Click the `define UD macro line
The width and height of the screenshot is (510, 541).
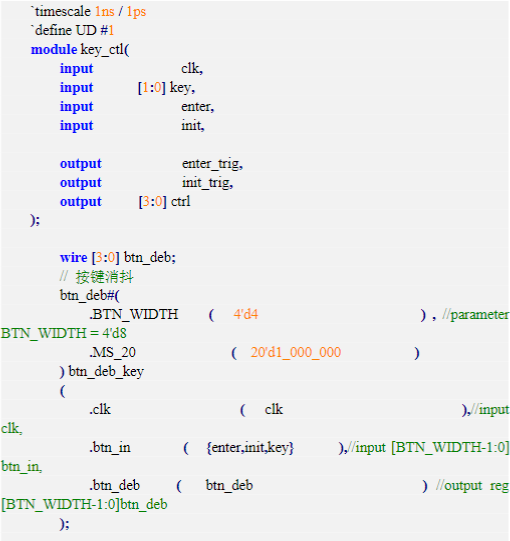point(73,31)
